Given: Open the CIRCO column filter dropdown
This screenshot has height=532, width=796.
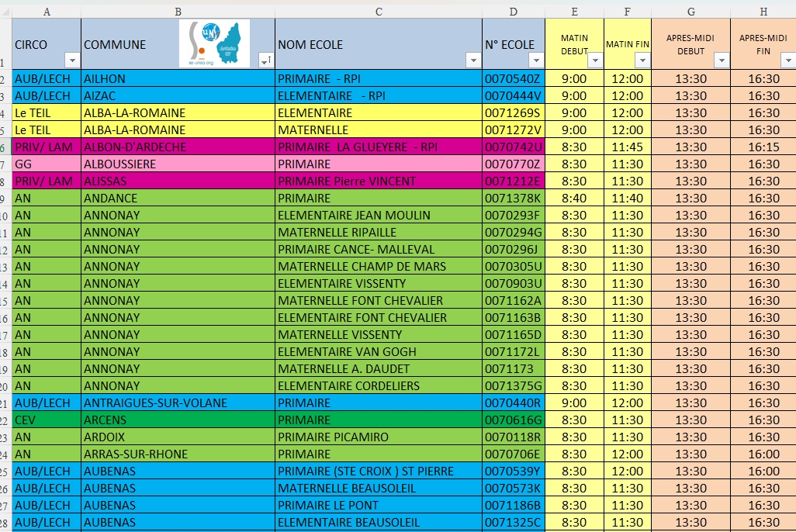Looking at the screenshot, I should tap(72, 60).
